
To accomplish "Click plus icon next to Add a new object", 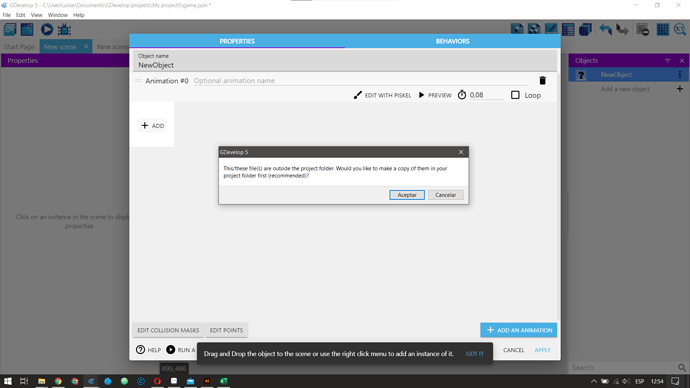I will point(680,89).
